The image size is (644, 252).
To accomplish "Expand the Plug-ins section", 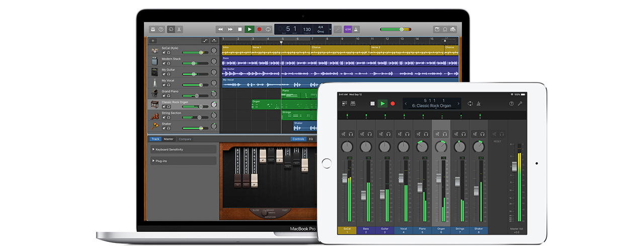I will tap(183, 161).
